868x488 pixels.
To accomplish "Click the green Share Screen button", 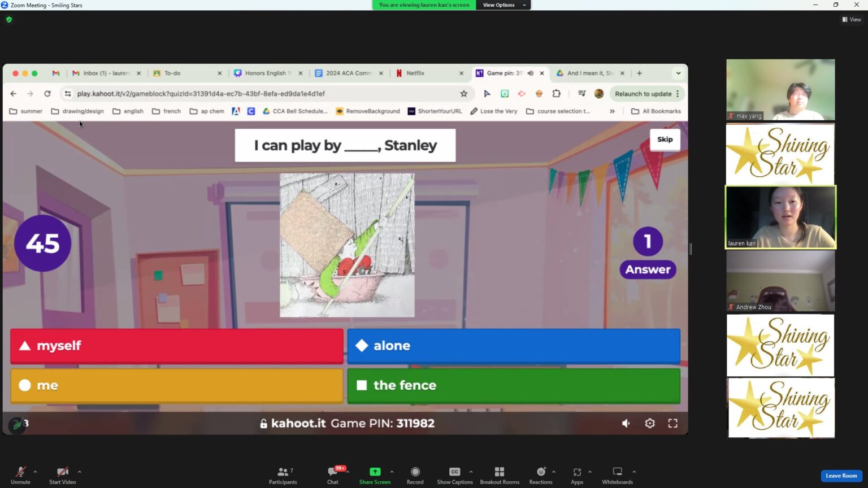I will 375,475.
